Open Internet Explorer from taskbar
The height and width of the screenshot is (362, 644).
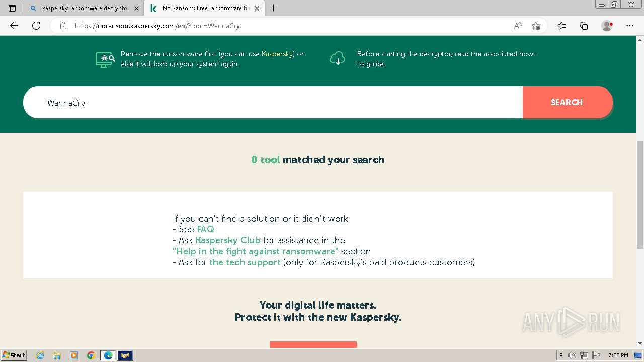coord(40,355)
